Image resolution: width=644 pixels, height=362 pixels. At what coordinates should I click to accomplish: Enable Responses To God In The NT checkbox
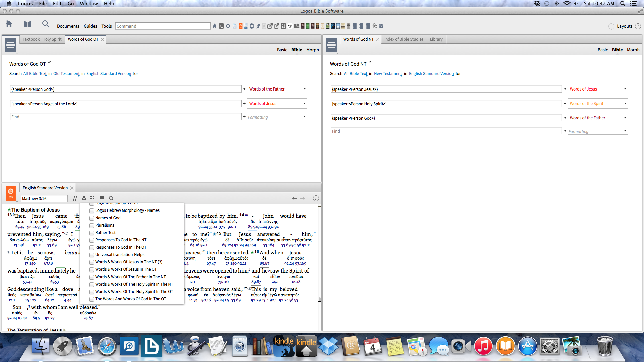[x=92, y=240]
